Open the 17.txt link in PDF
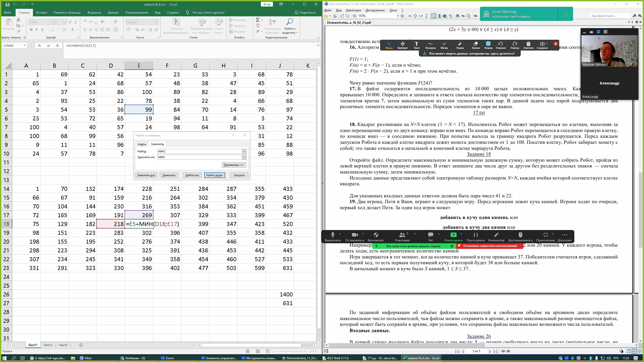The width and height of the screenshot is (644, 362). (479, 113)
